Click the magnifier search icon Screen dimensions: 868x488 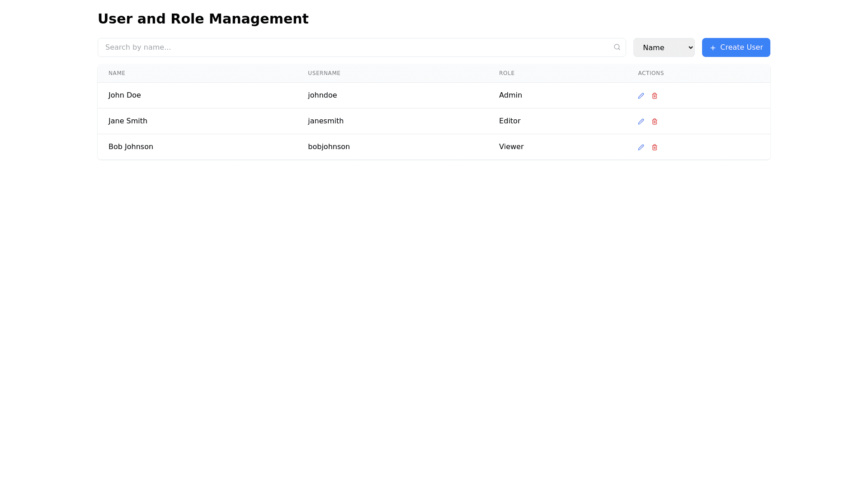click(617, 47)
